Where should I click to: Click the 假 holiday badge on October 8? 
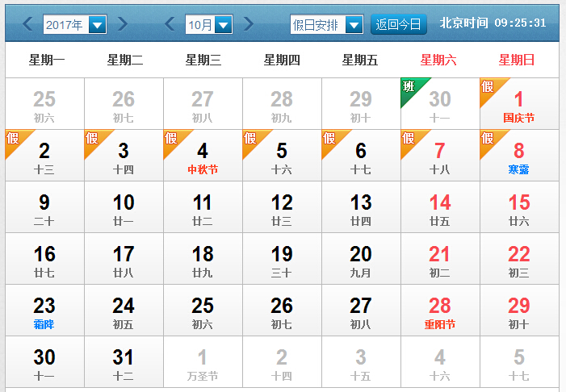(489, 139)
